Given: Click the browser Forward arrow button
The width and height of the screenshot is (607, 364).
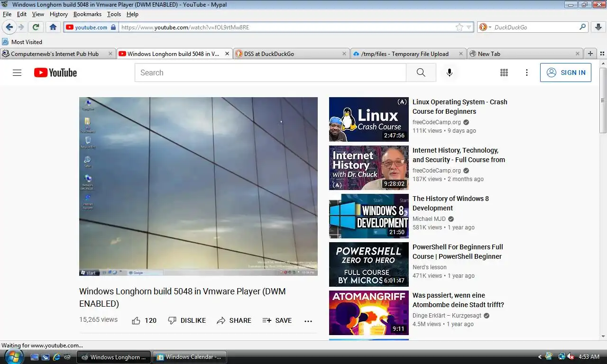Looking at the screenshot, I should tap(21, 27).
